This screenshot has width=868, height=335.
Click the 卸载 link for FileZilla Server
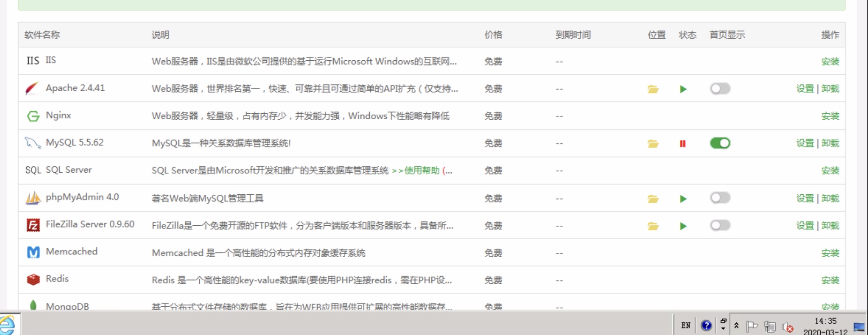(x=830, y=225)
